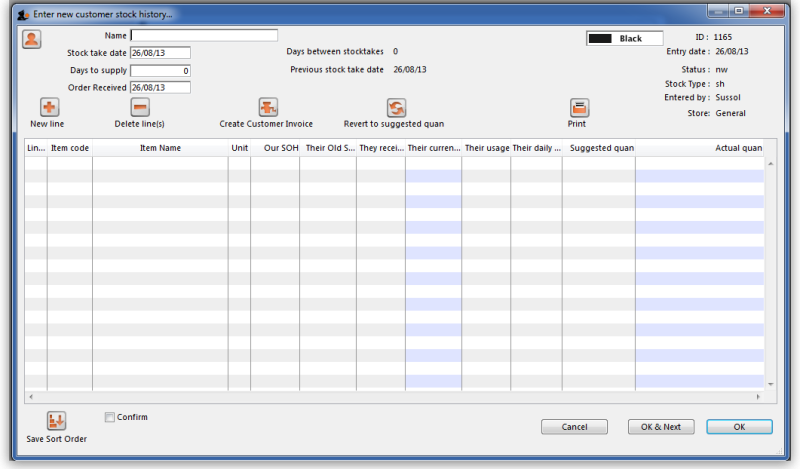The width and height of the screenshot is (800, 469).
Task: Click the Days to supply field
Action: 160,70
